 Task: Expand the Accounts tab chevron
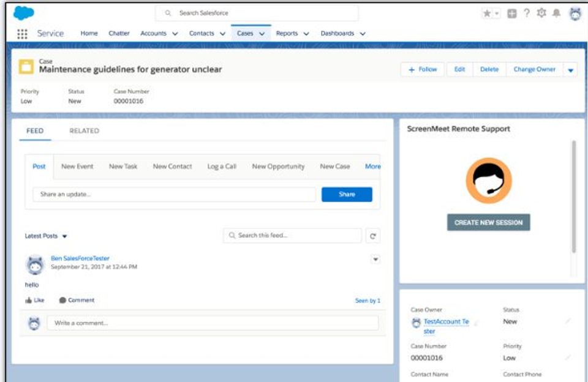pyautogui.click(x=175, y=34)
